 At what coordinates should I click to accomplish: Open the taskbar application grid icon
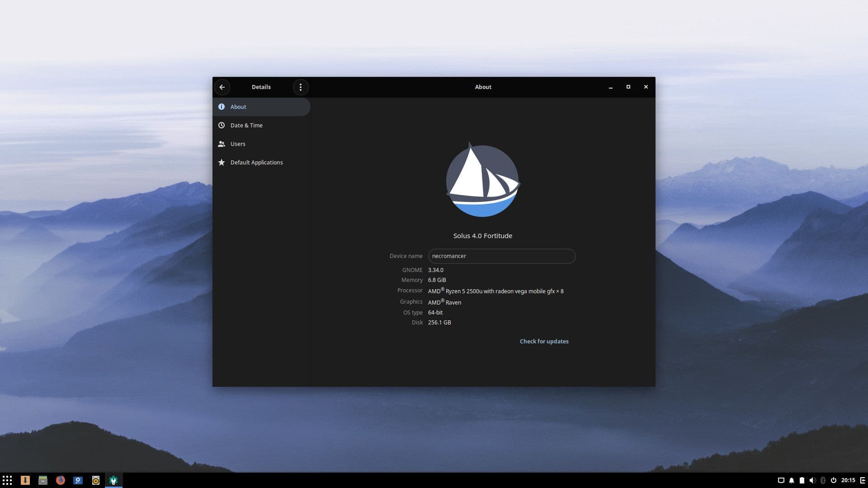click(7, 480)
